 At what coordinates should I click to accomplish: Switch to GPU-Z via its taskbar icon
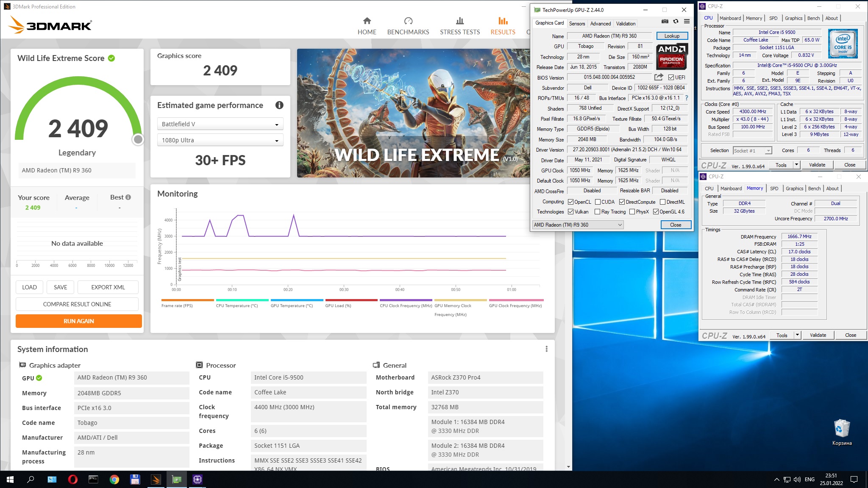[177, 480]
